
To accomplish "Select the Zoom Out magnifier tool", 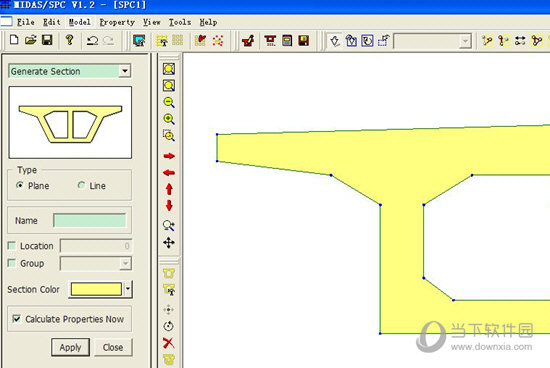I will click(x=169, y=102).
